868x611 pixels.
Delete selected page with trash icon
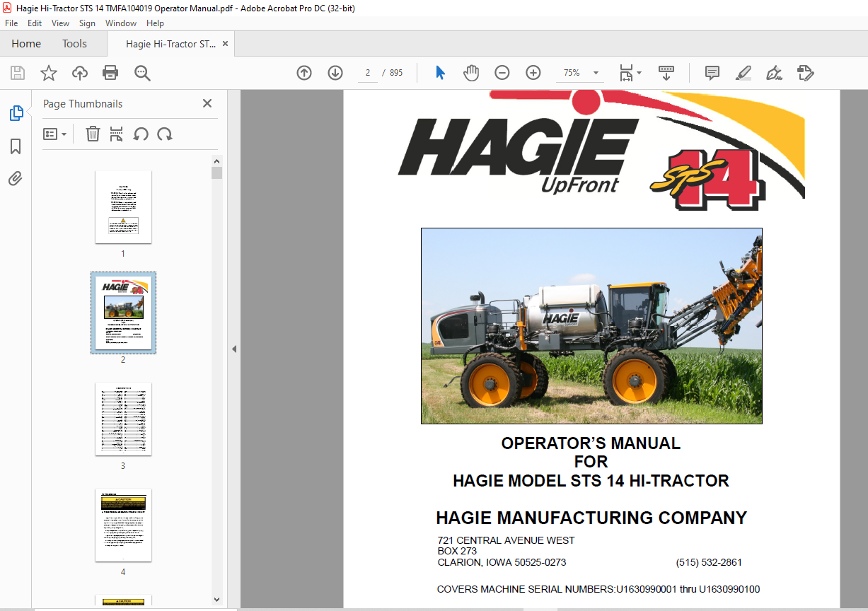click(93, 134)
